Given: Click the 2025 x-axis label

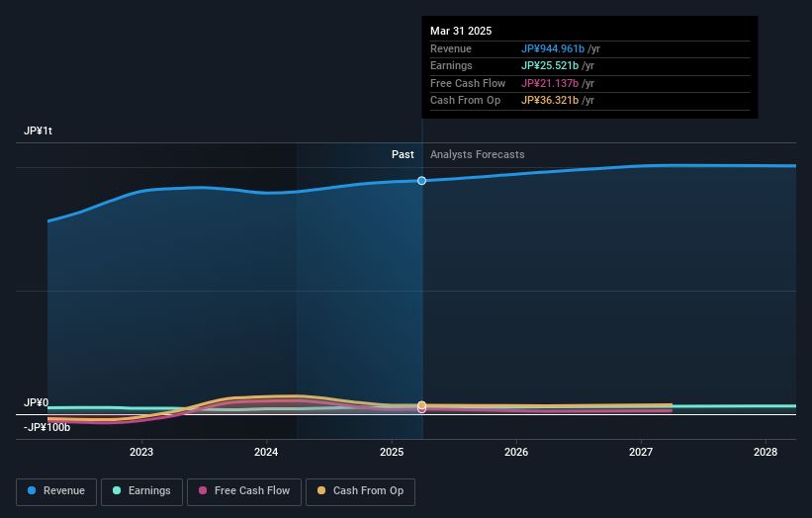Looking at the screenshot, I should point(392,453).
